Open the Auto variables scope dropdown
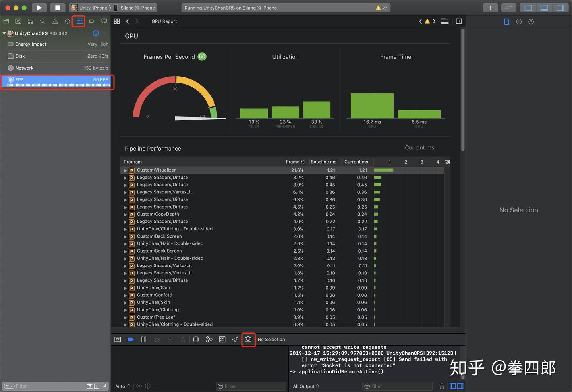Screen dimensions: 572x392 [122, 386]
